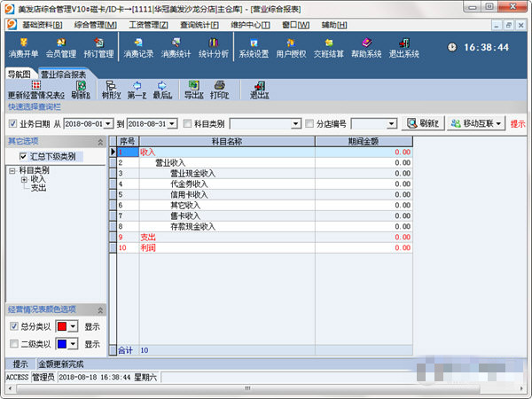Open 交班结算 toolbar icon
Viewport: 532px width, 399px height.
point(328,48)
